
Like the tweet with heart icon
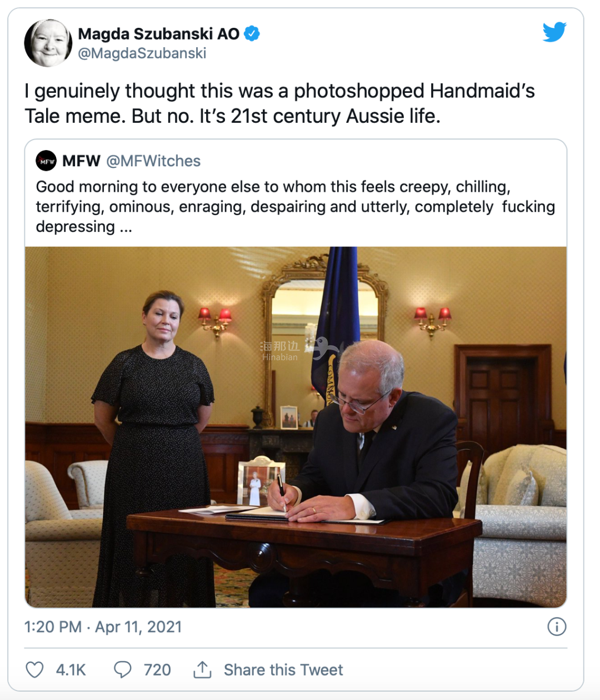(x=34, y=669)
